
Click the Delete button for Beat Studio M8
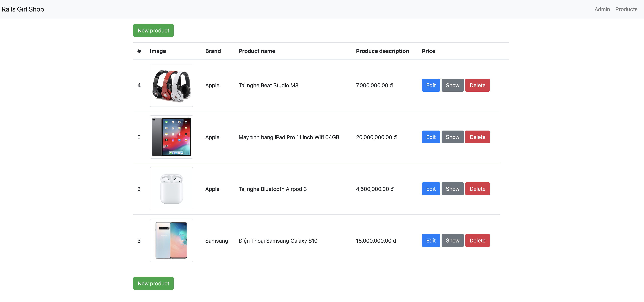coord(477,85)
